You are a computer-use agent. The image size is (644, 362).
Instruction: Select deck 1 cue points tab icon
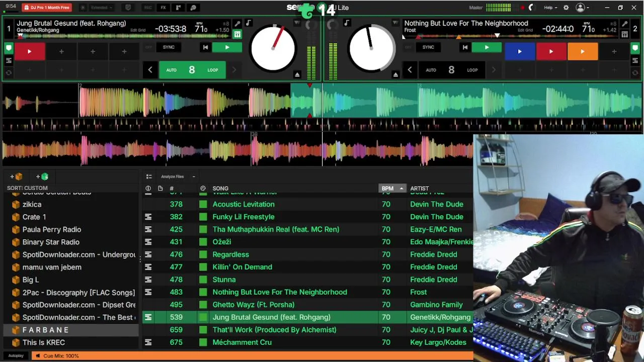coord(9,48)
